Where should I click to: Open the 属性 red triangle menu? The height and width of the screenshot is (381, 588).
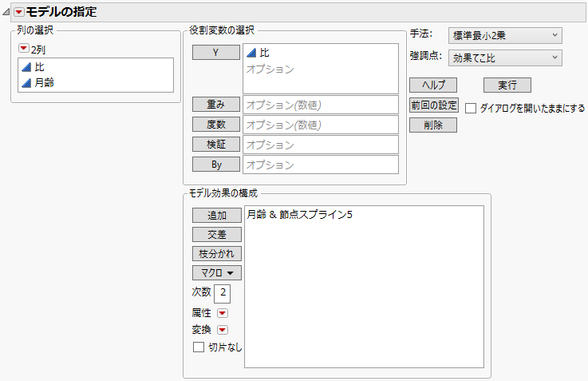coord(223,313)
